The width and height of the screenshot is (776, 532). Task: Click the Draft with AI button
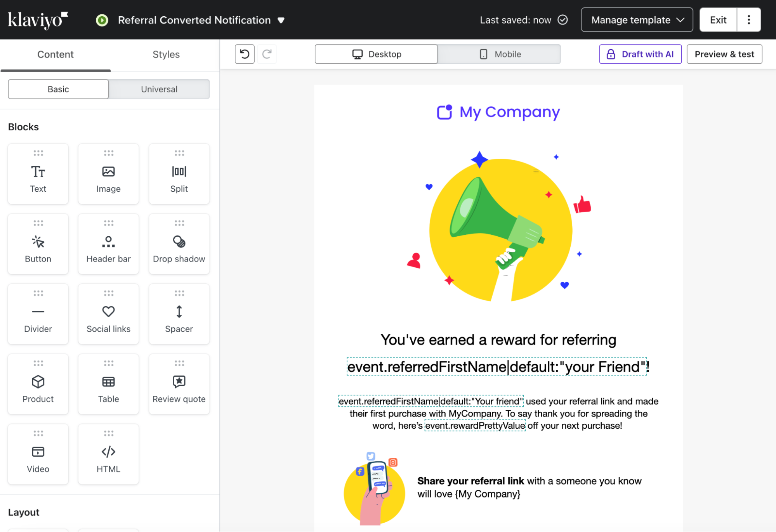640,54
